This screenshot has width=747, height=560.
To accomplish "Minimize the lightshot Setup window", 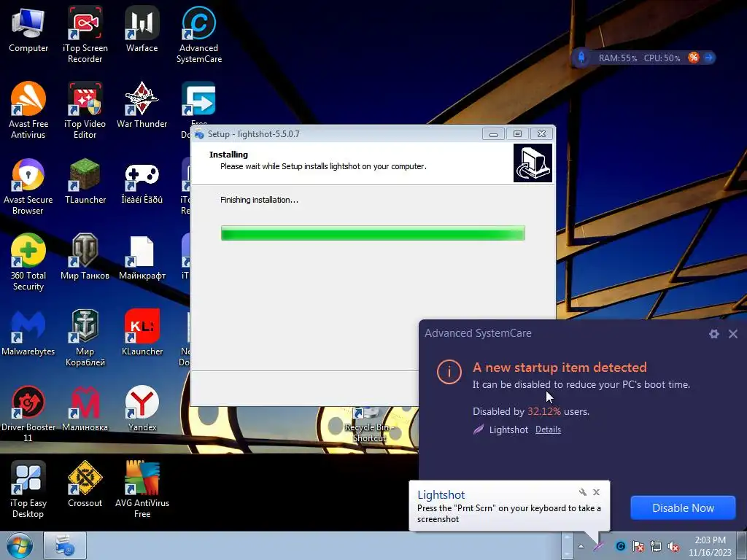I will pos(493,134).
